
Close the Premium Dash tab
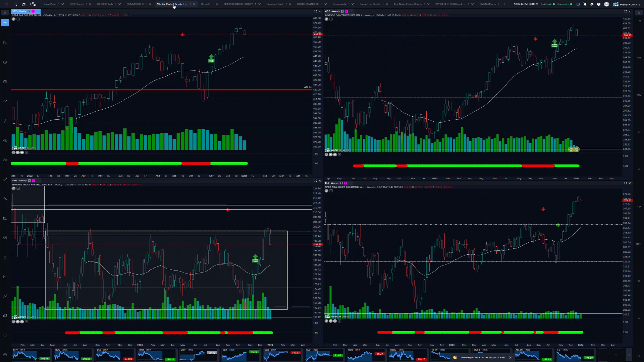290,4
